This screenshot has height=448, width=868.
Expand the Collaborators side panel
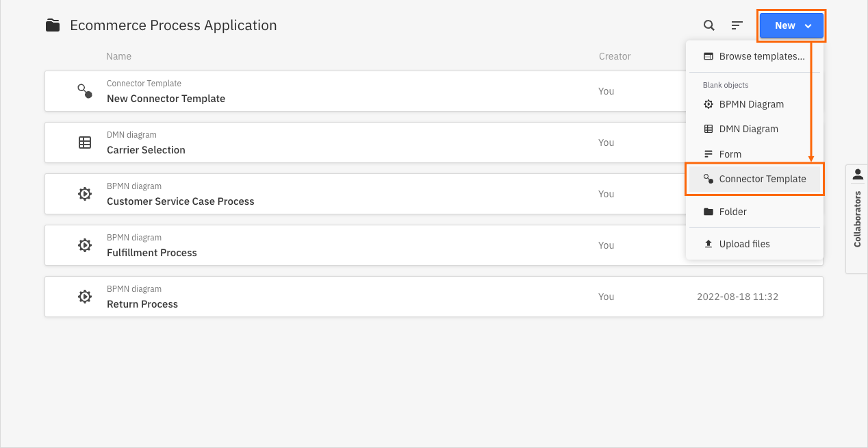(858, 219)
